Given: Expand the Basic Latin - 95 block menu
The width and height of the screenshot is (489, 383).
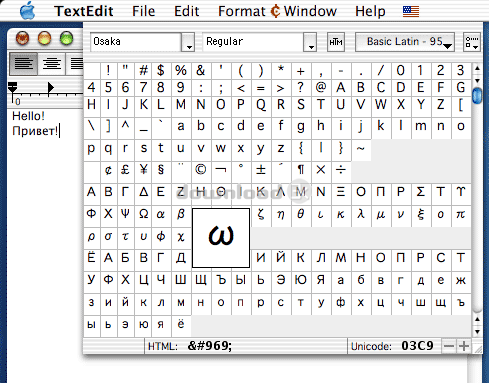Looking at the screenshot, I should [405, 42].
